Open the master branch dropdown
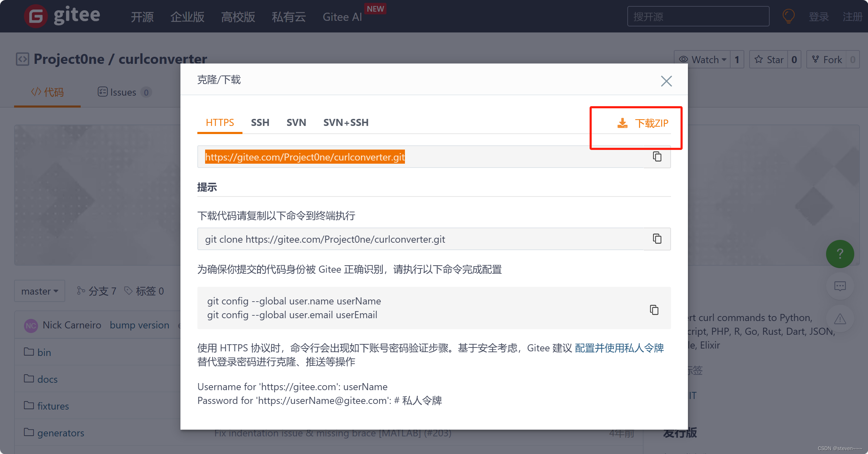868x454 pixels. (x=39, y=291)
